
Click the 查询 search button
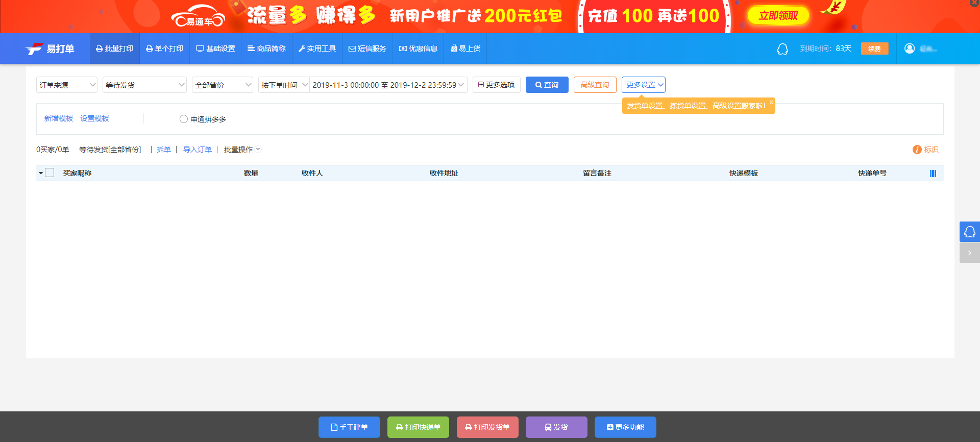tap(547, 85)
